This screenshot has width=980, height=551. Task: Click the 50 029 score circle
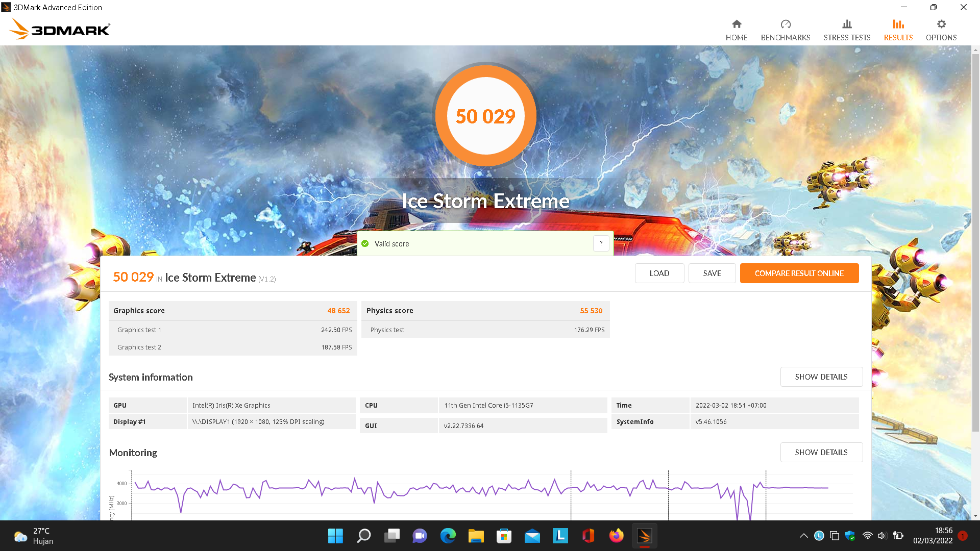coord(485,116)
